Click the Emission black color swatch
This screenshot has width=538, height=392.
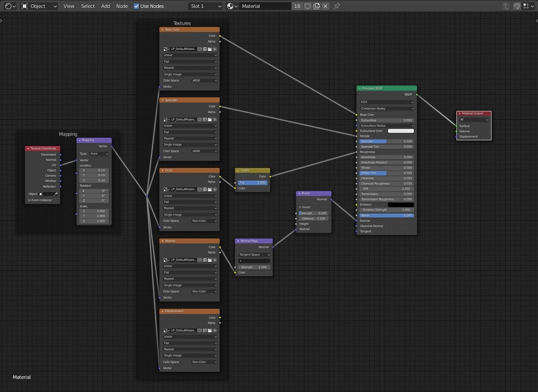pos(401,205)
